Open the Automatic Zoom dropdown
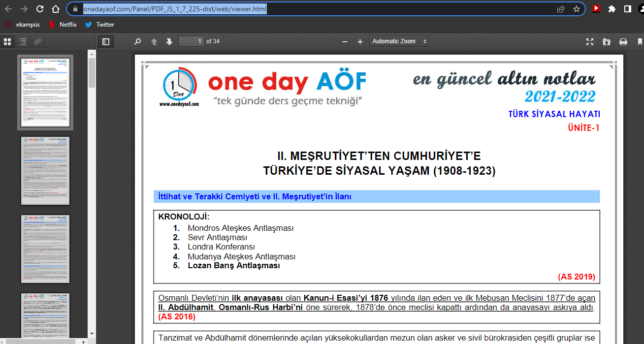The height and width of the screenshot is (344, 644). click(x=399, y=41)
